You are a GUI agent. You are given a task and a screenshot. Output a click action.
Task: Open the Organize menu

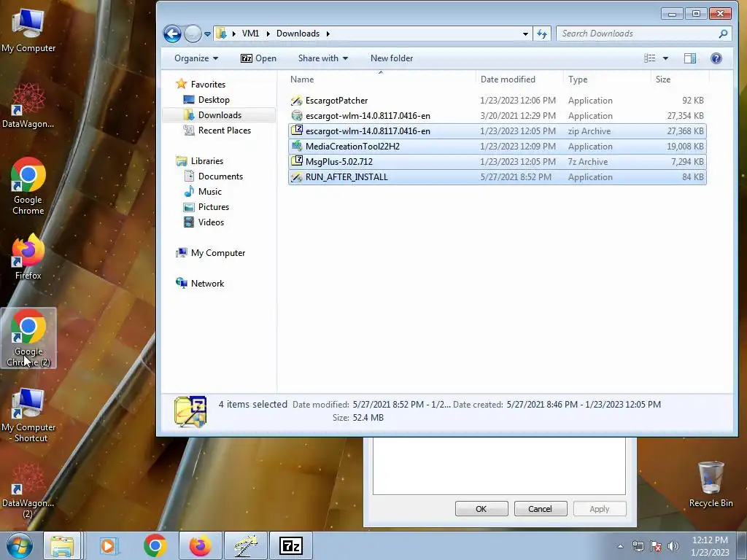(x=196, y=58)
